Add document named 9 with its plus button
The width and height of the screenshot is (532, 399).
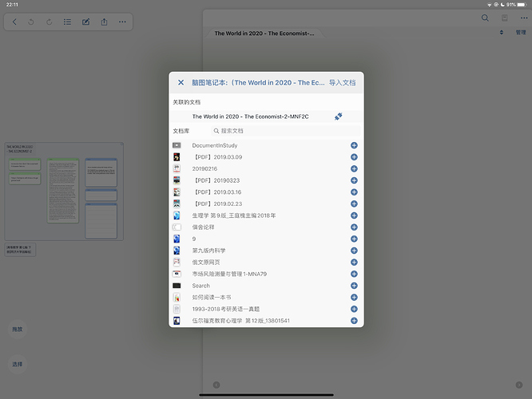click(x=354, y=239)
